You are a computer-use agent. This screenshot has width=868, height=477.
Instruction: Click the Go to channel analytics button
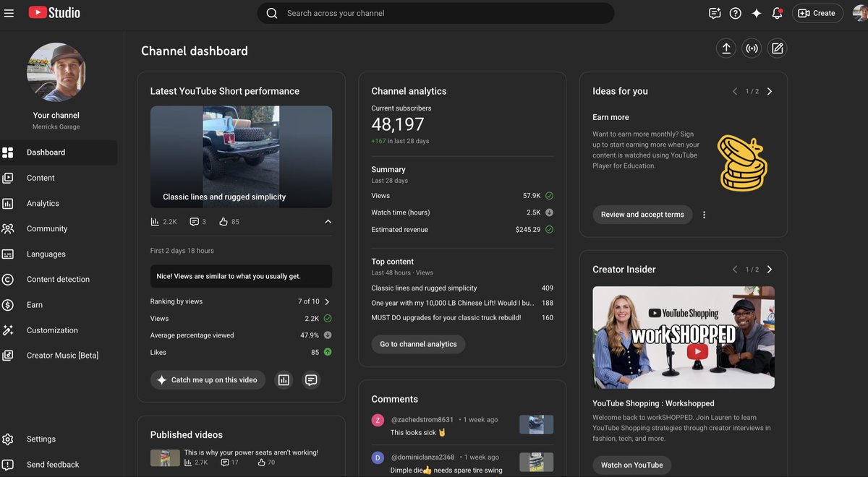(418, 344)
